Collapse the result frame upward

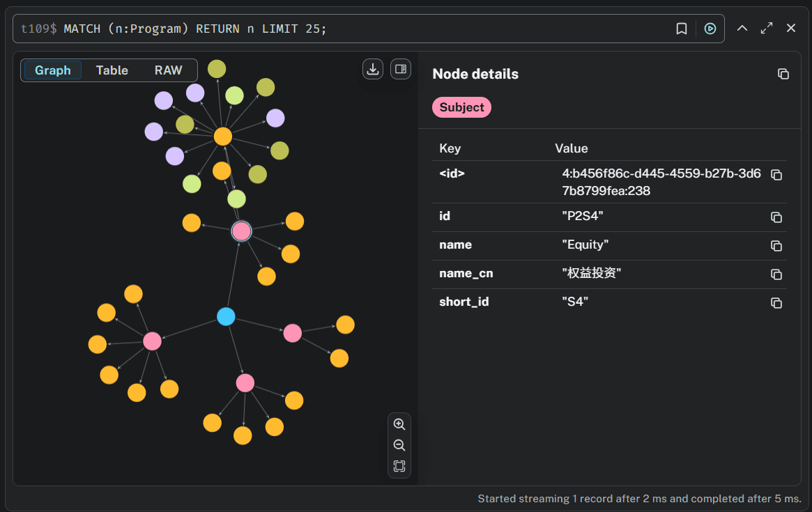[x=742, y=28]
